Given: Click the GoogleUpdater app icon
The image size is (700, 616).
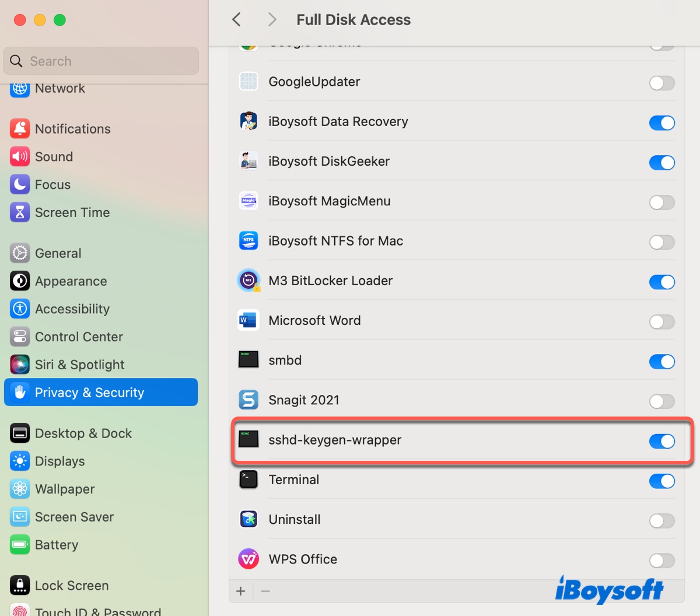Looking at the screenshot, I should click(249, 82).
